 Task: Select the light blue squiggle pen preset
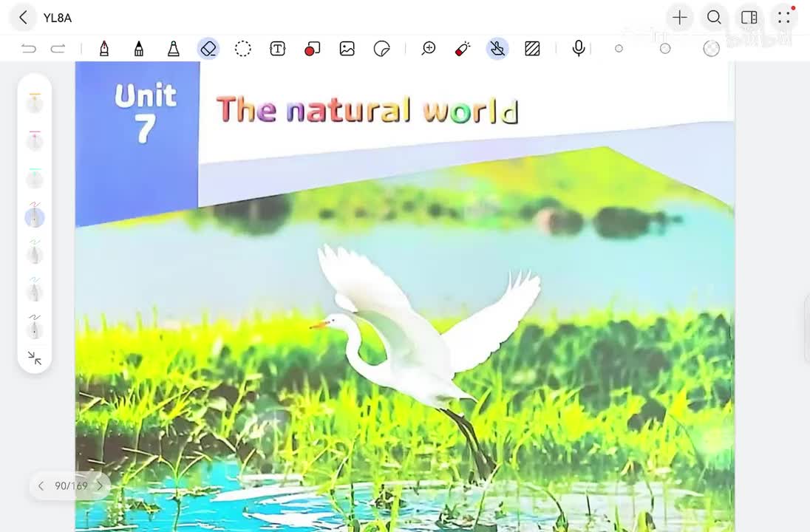[35, 290]
